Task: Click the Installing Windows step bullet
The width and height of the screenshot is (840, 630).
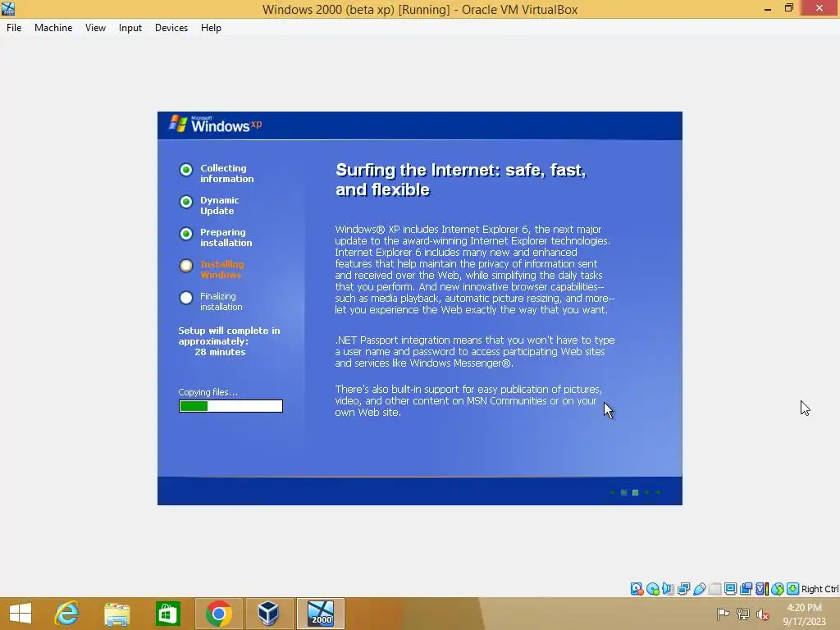Action: click(x=186, y=266)
